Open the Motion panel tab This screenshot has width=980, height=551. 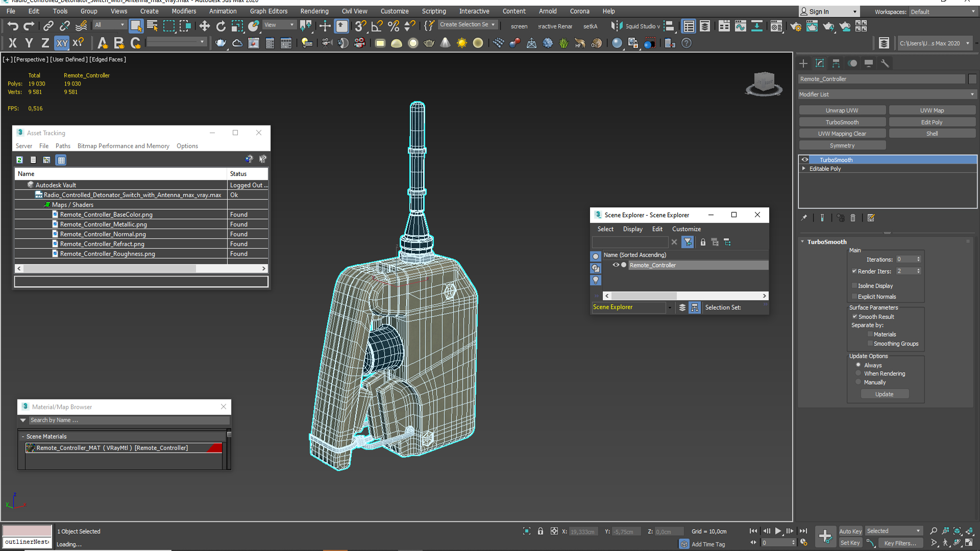tap(852, 63)
